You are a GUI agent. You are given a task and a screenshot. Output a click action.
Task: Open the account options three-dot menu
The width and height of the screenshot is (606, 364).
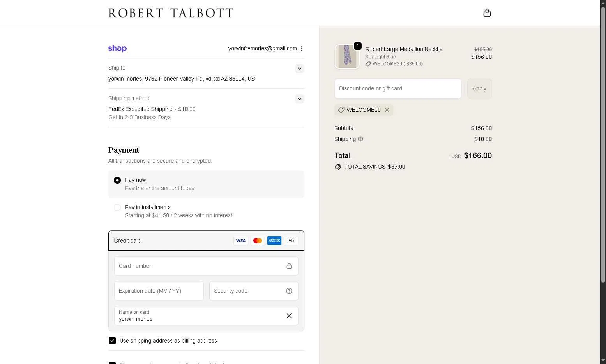(302, 49)
